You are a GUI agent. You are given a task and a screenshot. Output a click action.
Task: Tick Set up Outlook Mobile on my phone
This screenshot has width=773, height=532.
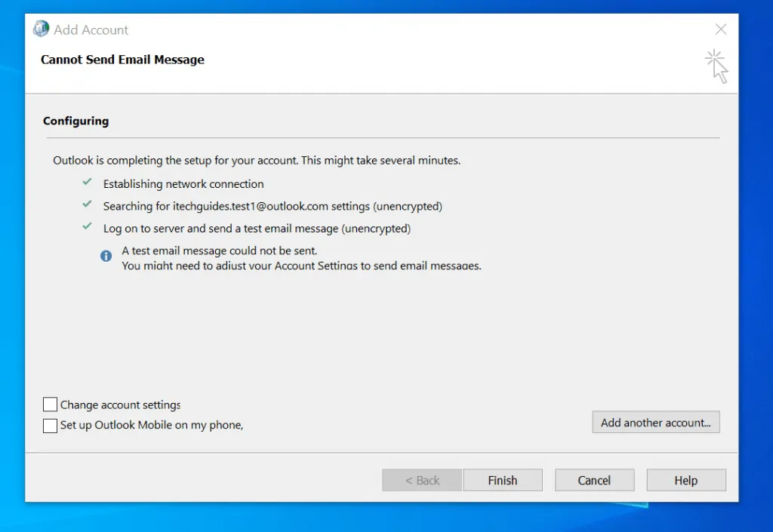coord(51,426)
